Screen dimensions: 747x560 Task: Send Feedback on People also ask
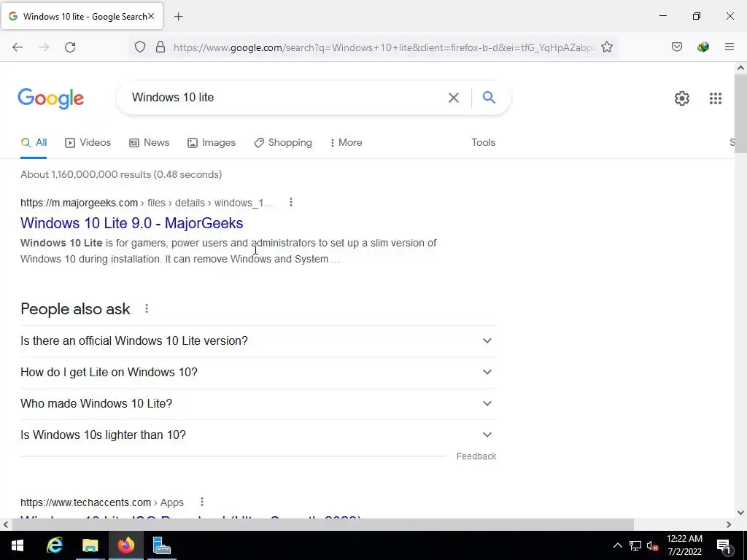(x=476, y=456)
